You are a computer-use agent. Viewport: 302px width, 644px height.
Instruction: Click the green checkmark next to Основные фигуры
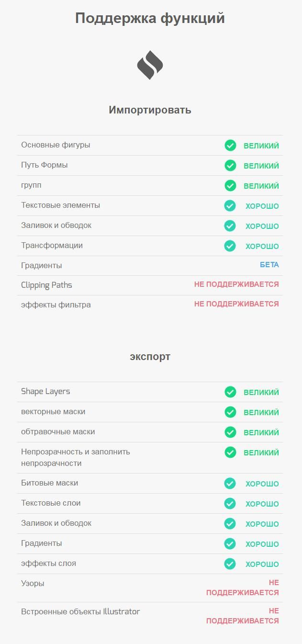pyautogui.click(x=230, y=145)
